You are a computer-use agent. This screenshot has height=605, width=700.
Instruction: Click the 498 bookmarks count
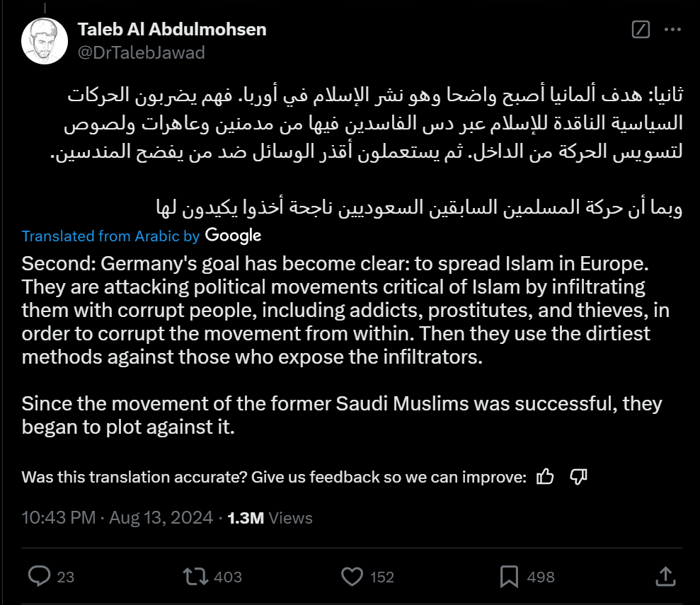(541, 577)
